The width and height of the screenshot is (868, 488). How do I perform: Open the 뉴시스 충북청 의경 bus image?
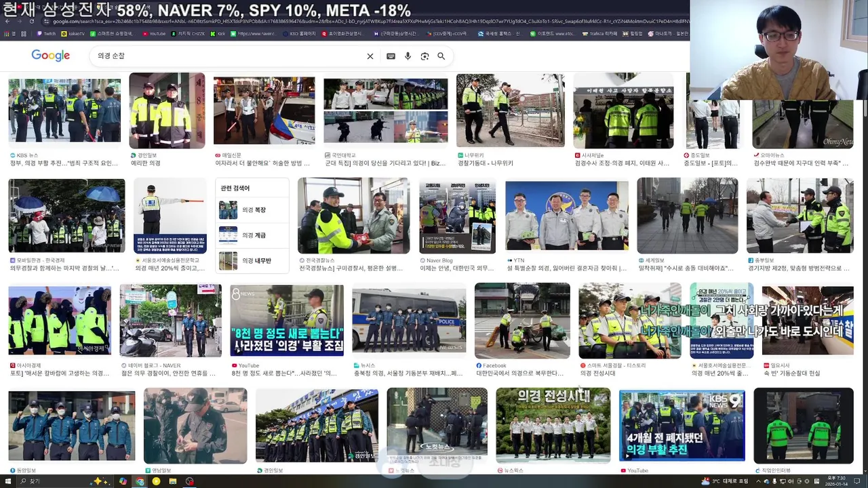tap(409, 321)
